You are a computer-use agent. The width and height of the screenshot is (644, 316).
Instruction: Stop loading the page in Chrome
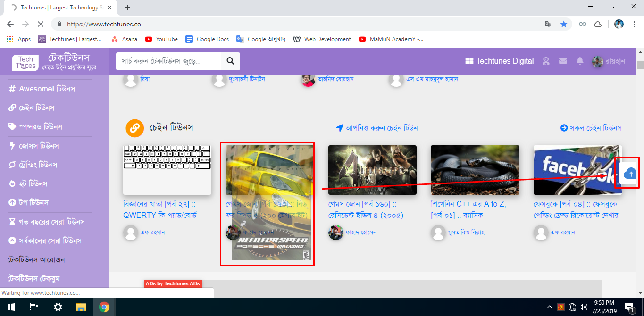click(x=40, y=24)
